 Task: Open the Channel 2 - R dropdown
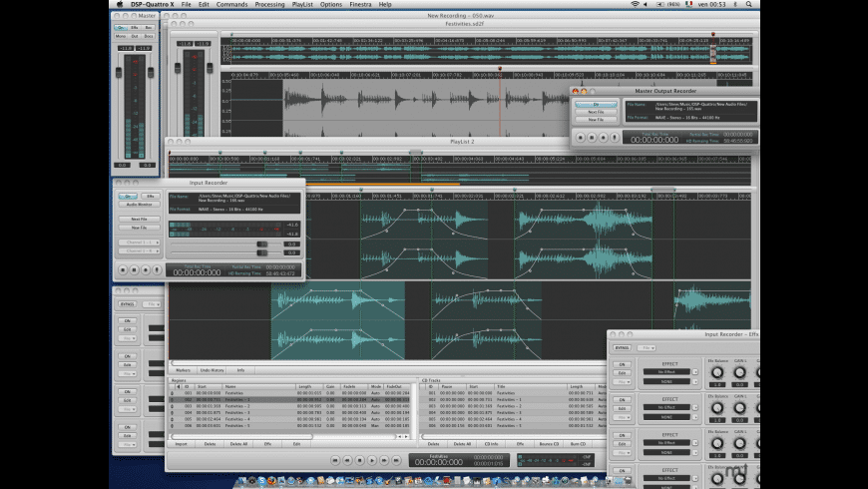point(139,252)
